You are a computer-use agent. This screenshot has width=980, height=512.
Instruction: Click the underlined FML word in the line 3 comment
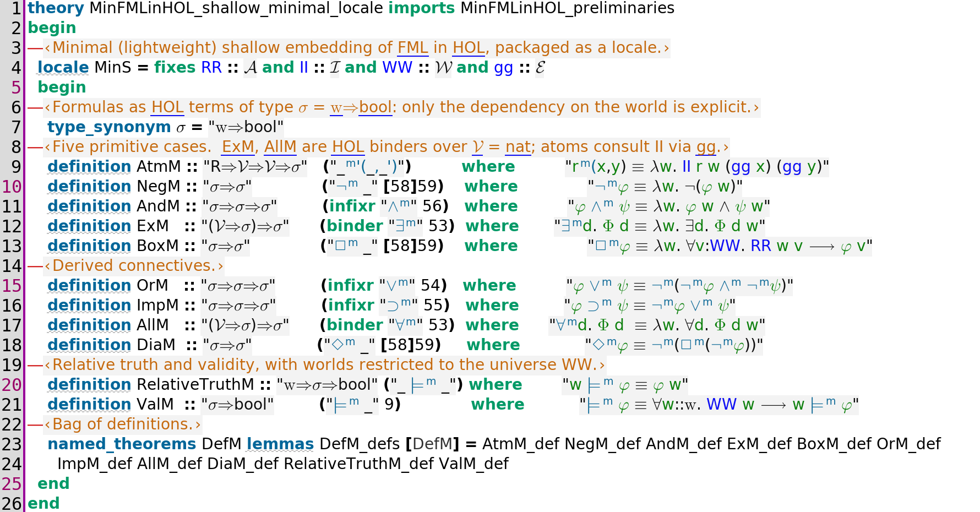coord(413,48)
